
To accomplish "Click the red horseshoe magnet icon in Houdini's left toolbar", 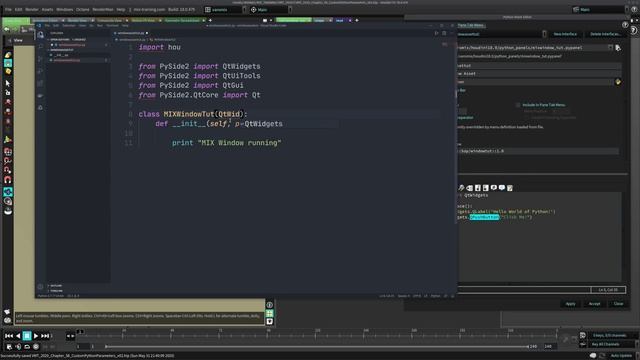I will coord(8,180).
